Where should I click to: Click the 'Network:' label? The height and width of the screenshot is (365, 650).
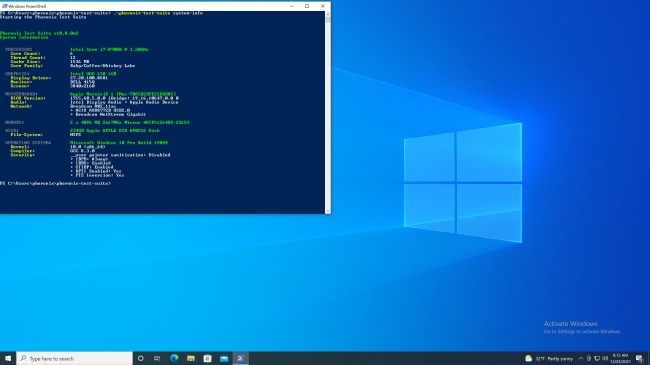(x=21, y=106)
